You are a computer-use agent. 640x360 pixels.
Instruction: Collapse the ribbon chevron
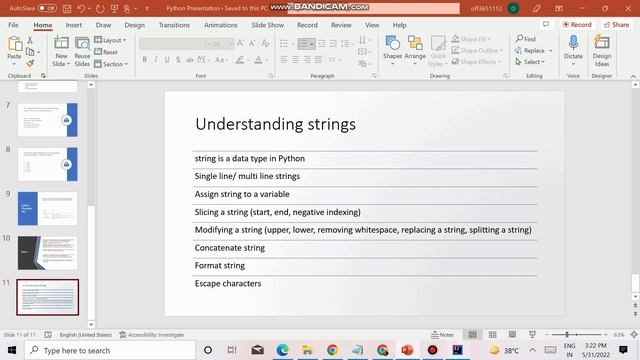click(633, 76)
